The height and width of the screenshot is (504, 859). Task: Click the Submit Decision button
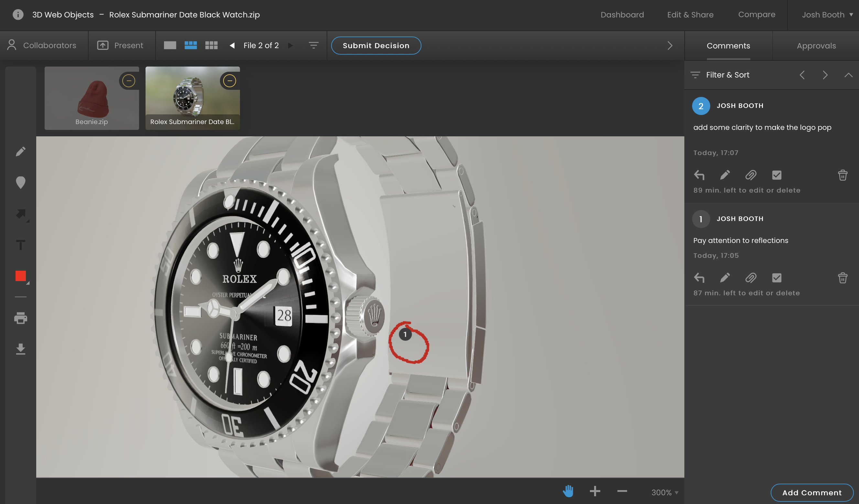pyautogui.click(x=376, y=46)
